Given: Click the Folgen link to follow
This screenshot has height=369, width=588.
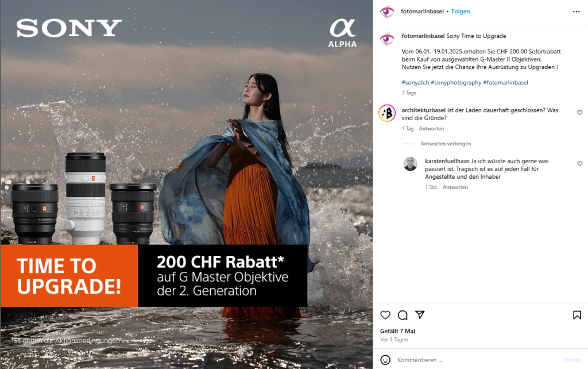Looking at the screenshot, I should tap(461, 11).
